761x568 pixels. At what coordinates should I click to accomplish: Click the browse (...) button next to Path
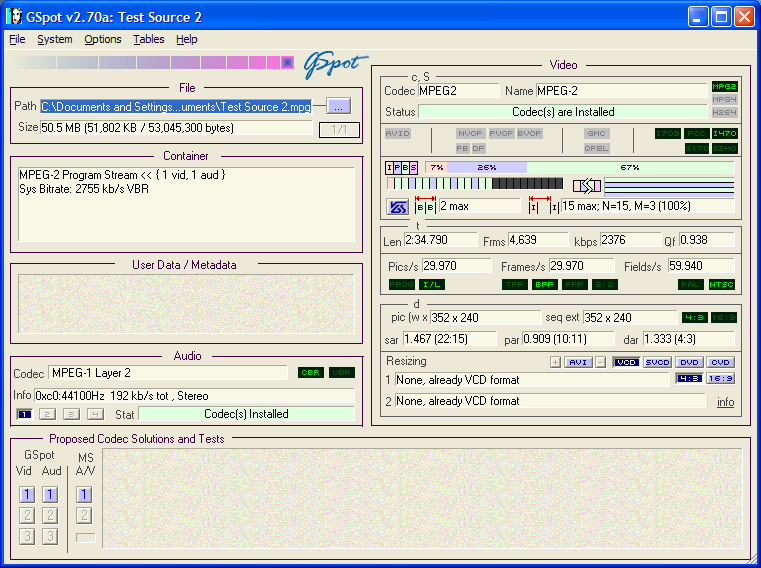click(x=338, y=106)
